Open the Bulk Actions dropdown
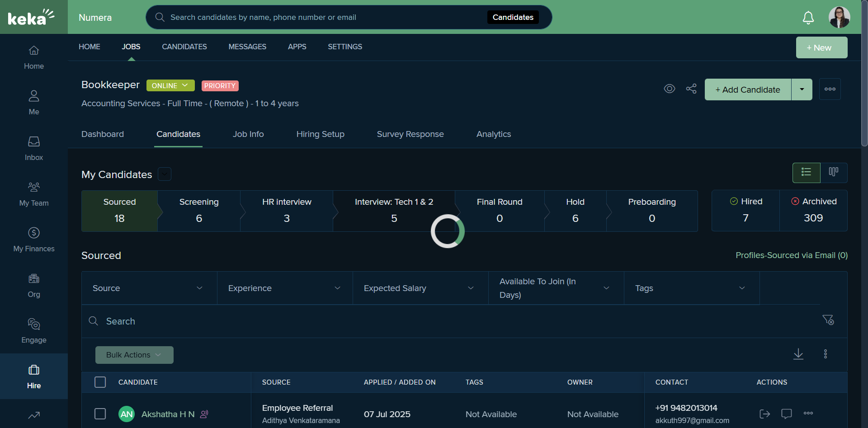 [x=134, y=355]
